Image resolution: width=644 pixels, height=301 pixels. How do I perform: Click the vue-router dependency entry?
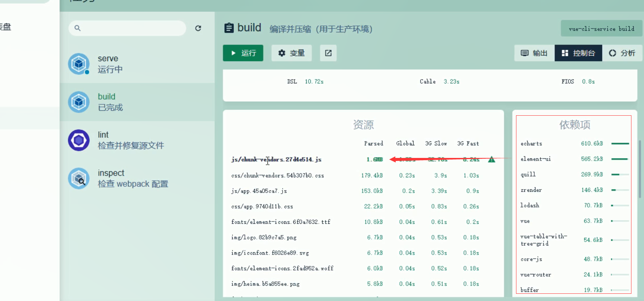click(535, 274)
